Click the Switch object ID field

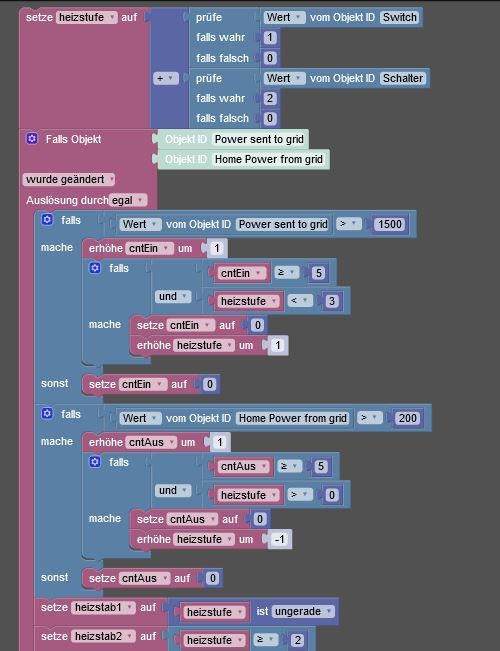point(399,17)
